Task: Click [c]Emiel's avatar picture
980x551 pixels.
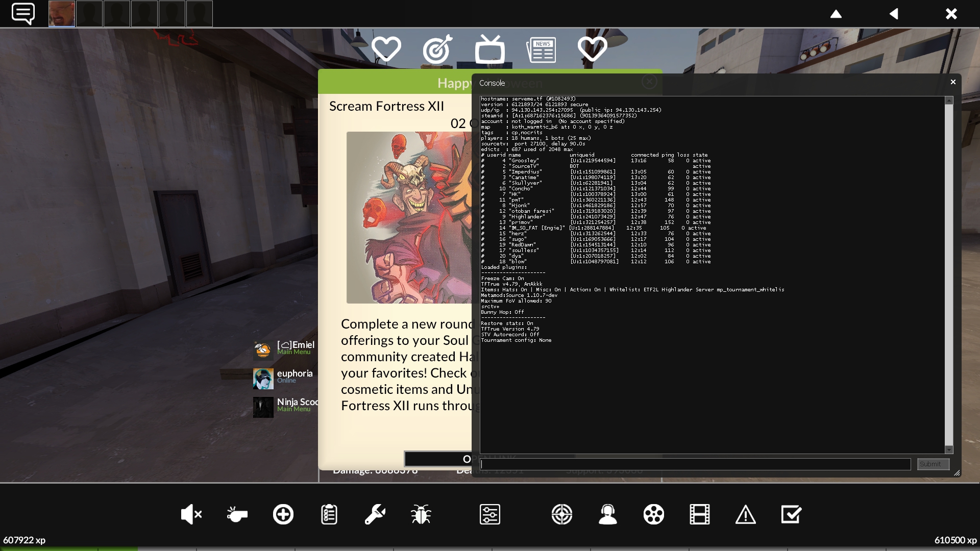Action: (x=263, y=350)
